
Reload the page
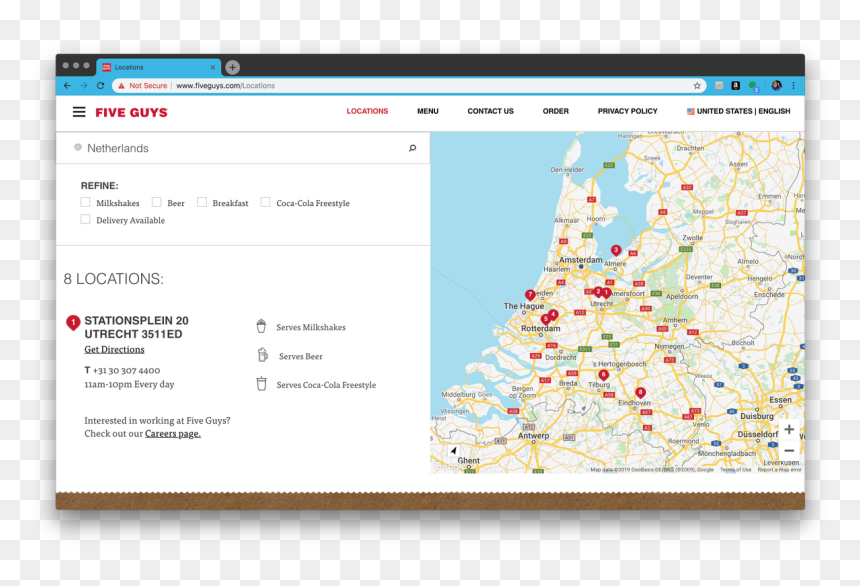pos(100,86)
